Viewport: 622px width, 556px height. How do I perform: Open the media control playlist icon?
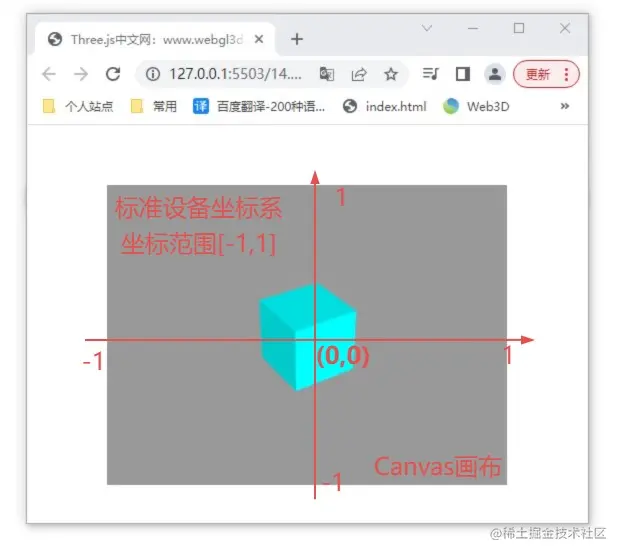click(430, 74)
